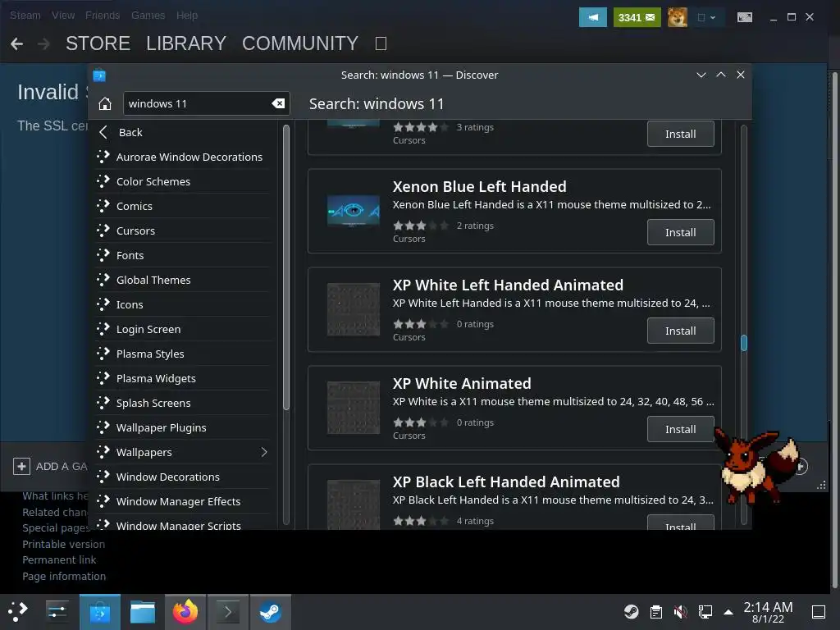Click the Discover taskbar icon

click(x=99, y=612)
